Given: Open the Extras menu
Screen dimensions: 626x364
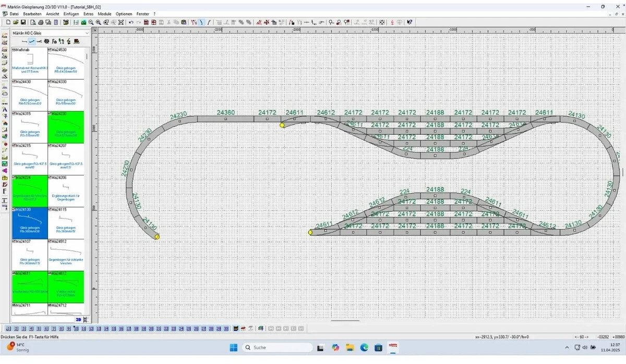Looking at the screenshot, I should click(x=89, y=14).
